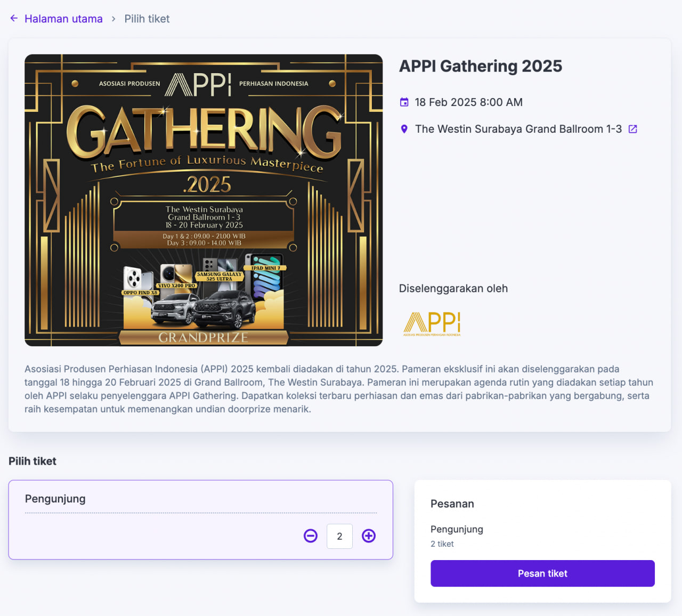Open the APPI Gathering event poster
Image resolution: width=682 pixels, height=616 pixels.
204,200
